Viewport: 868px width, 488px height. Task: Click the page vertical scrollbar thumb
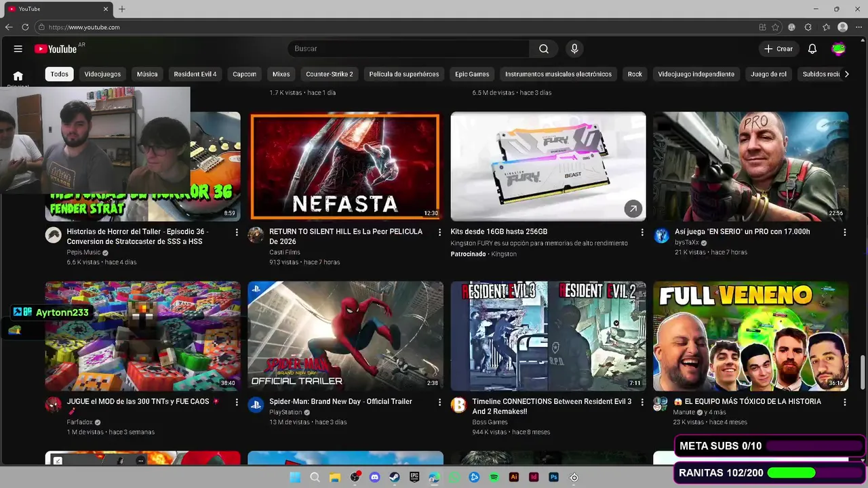tap(863, 372)
